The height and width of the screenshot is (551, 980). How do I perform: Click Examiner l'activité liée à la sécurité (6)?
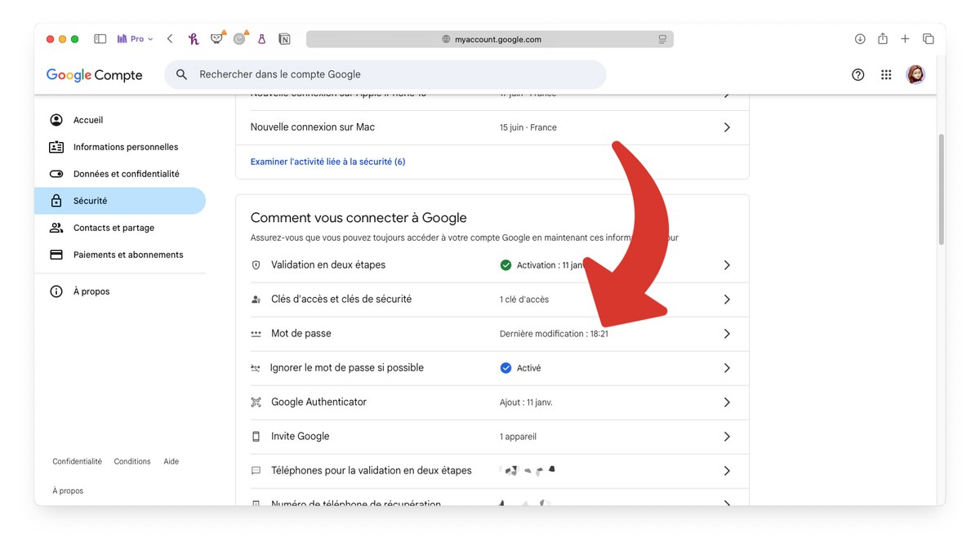327,162
